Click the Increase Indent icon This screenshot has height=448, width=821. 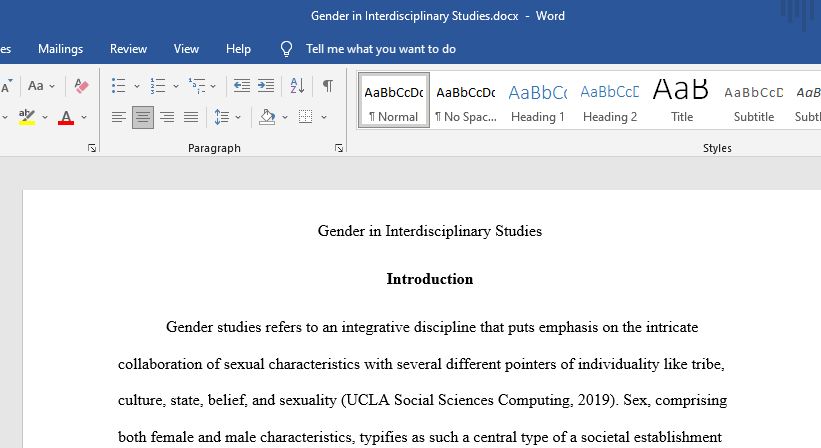pyautogui.click(x=266, y=85)
